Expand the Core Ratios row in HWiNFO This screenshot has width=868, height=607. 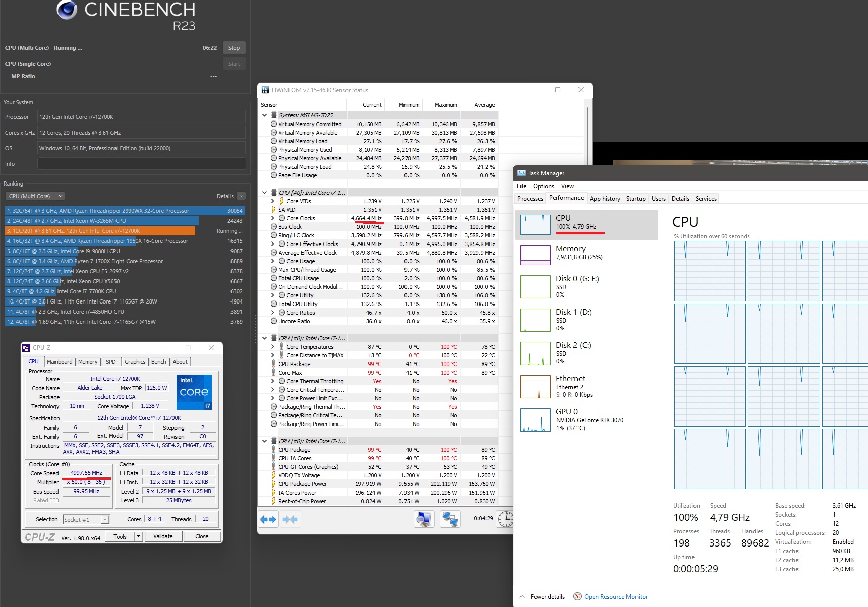(273, 313)
